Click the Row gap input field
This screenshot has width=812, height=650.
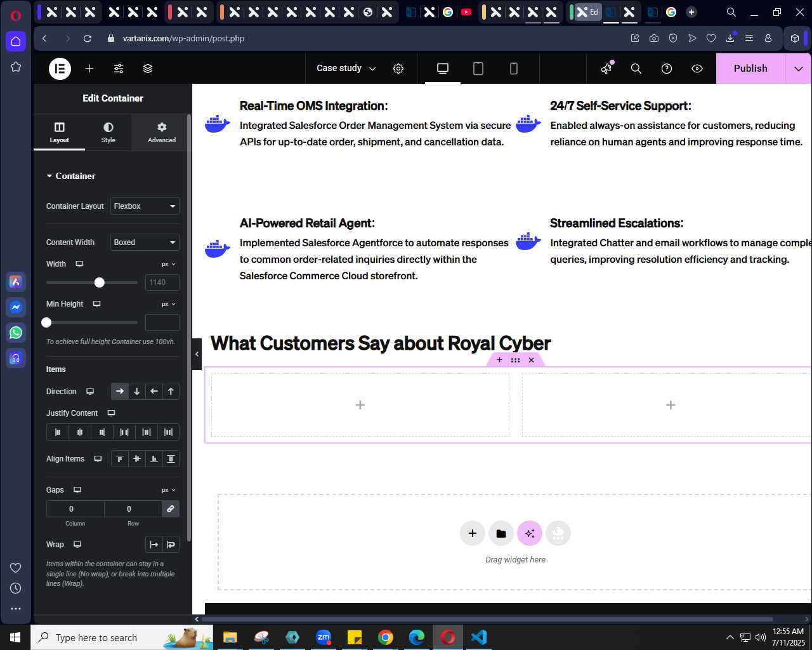pos(133,509)
